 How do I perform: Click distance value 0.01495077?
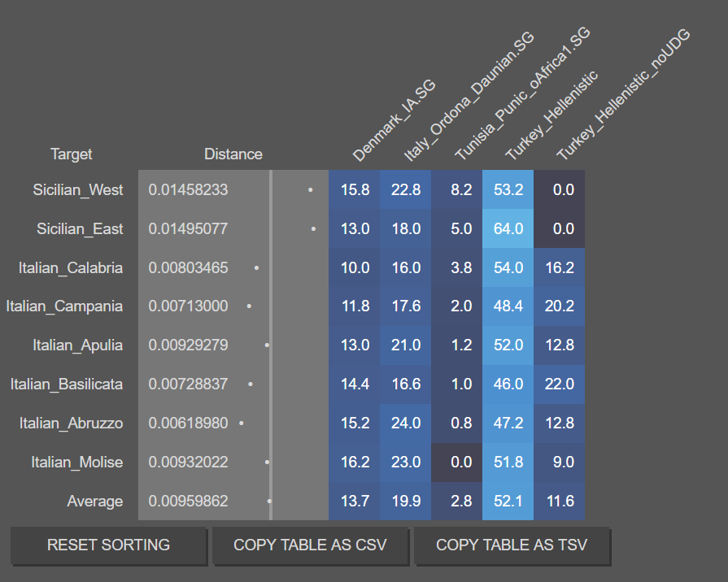pyautogui.click(x=188, y=228)
